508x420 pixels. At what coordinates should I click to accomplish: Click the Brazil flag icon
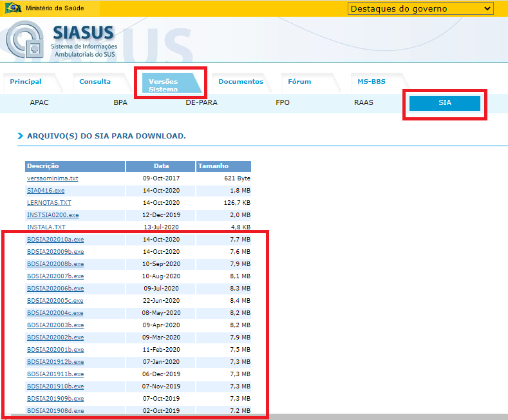pyautogui.click(x=14, y=8)
